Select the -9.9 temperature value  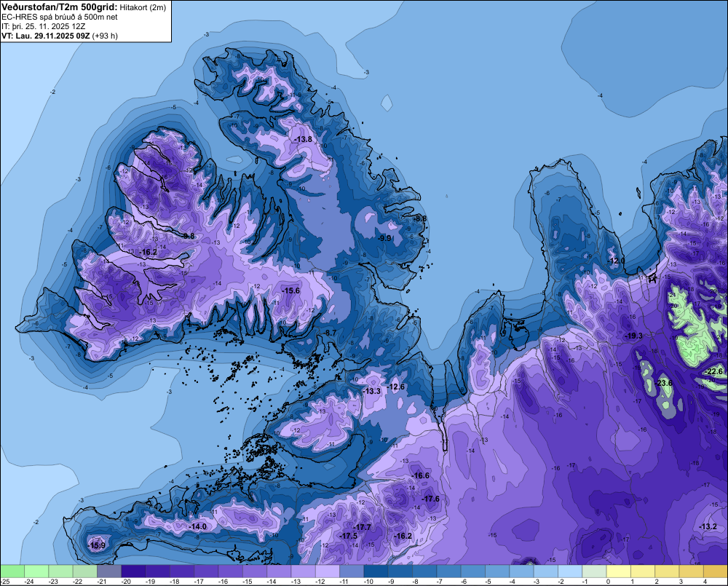(384, 238)
